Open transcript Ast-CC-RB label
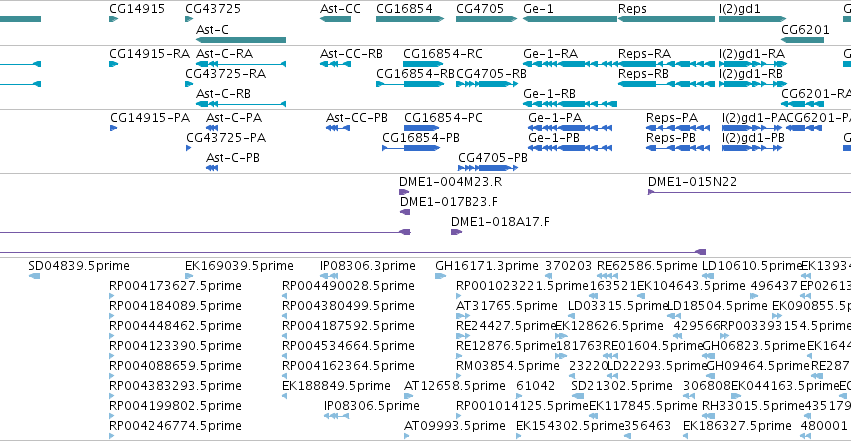 352,54
